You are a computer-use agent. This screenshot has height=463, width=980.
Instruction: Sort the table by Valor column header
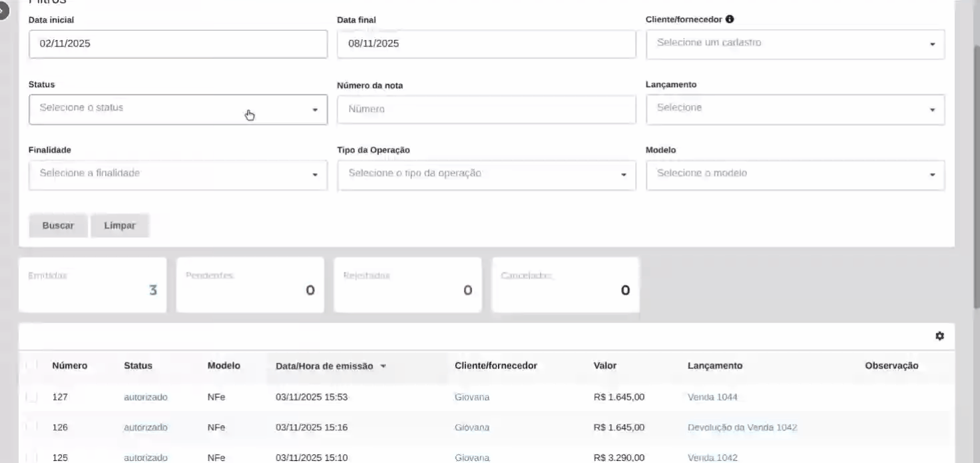click(605, 366)
